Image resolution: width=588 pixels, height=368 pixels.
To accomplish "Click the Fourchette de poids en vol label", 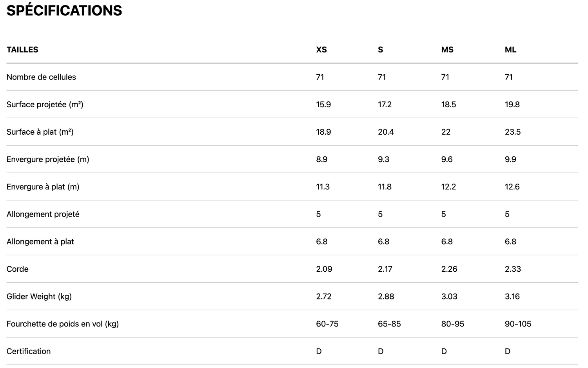I will [62, 324].
